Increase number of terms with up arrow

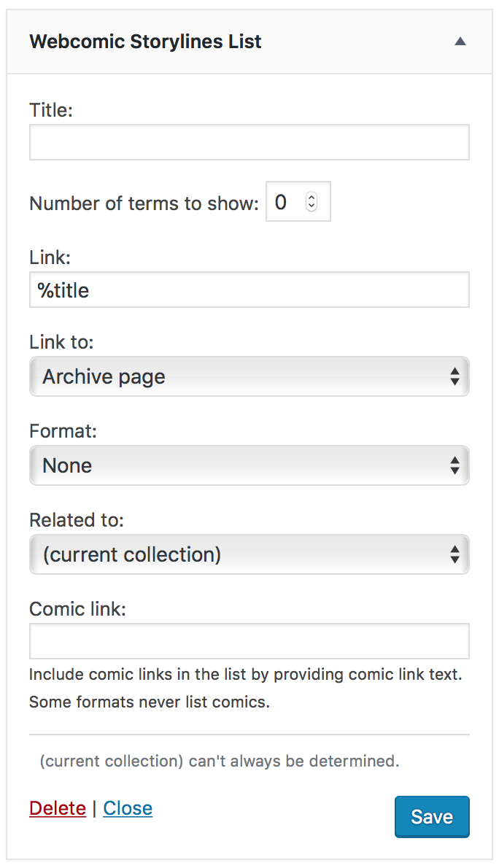pos(312,197)
